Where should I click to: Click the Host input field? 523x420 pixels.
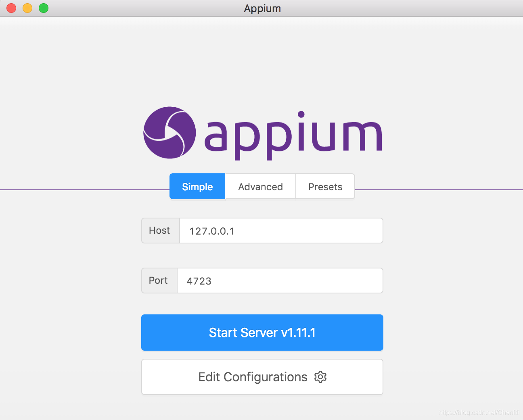[281, 231]
